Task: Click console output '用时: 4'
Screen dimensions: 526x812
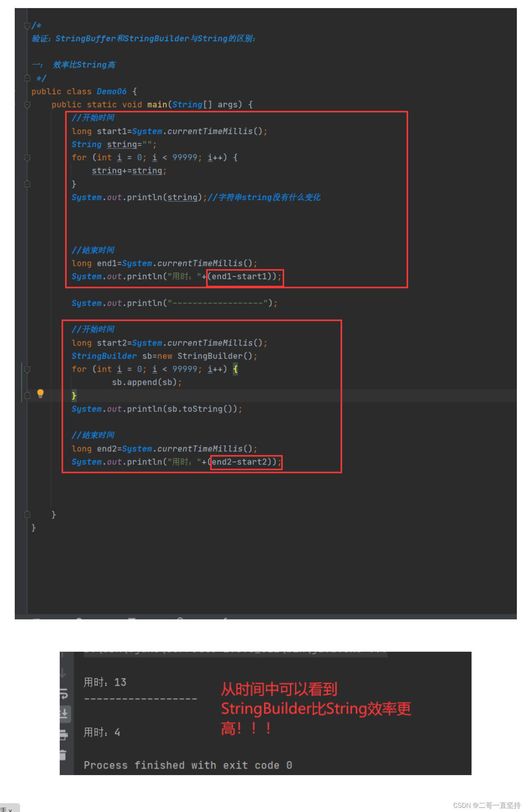Action: tap(102, 732)
